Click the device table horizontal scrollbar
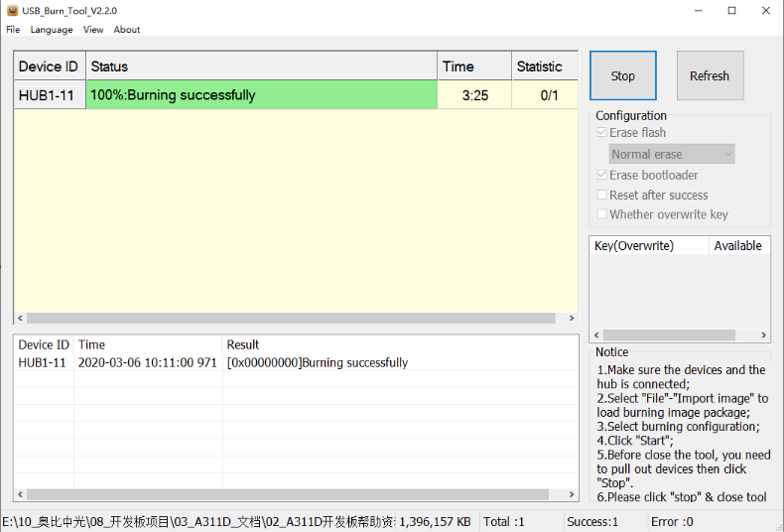784x532 pixels. [x=291, y=318]
